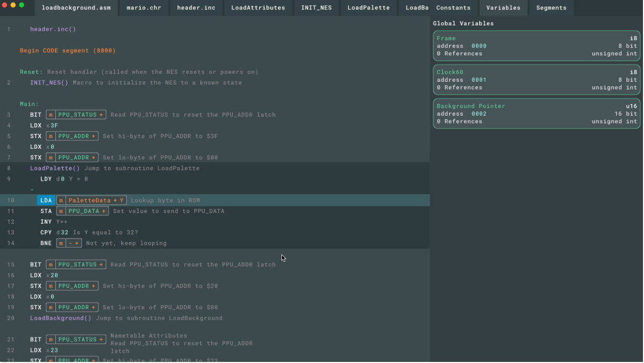This screenshot has height=363, width=644.
Task: Select the Frame global variable card
Action: pyautogui.click(x=536, y=46)
